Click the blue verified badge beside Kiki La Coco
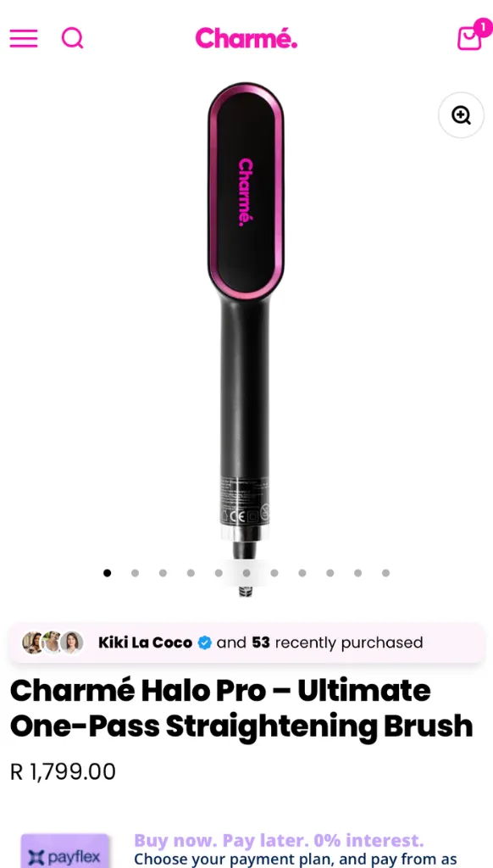The width and height of the screenshot is (493, 868). point(205,643)
